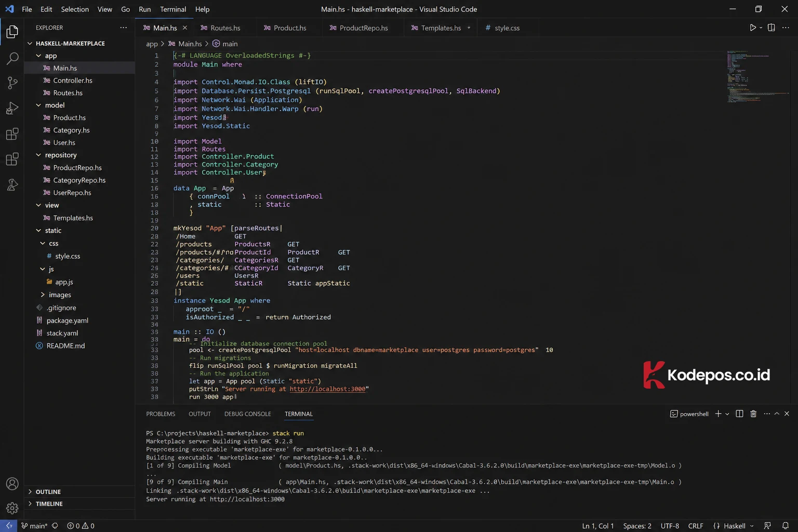Click Explorer more actions ellipsis
The height and width of the screenshot is (532, 798).
coord(123,28)
